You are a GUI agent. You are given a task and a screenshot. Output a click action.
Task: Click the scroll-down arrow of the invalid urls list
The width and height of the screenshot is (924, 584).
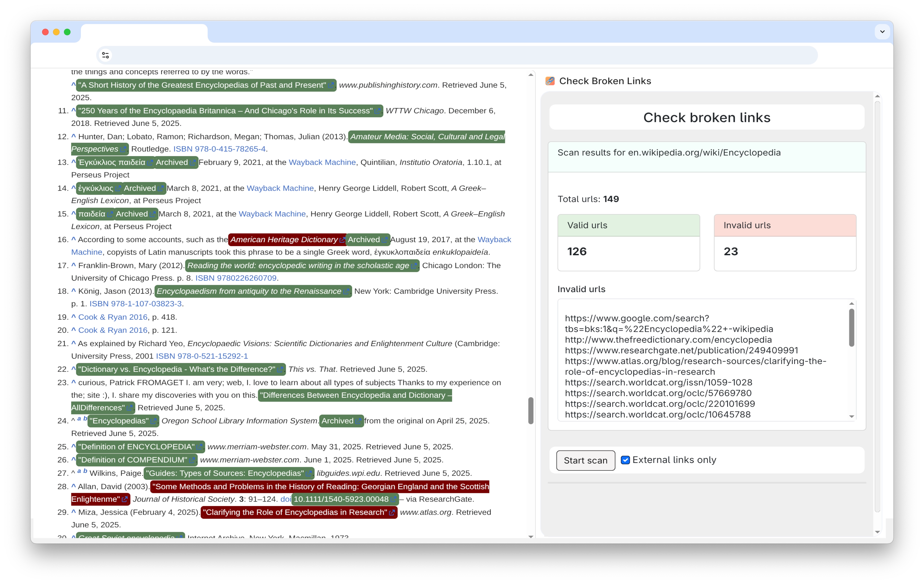coord(852,417)
